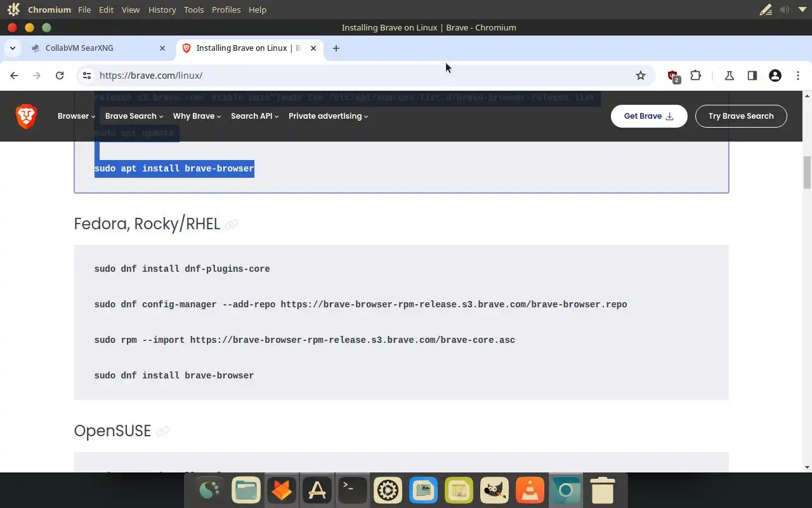This screenshot has height=508, width=812.
Task: Open the Chromium application menu
Action: (49, 10)
